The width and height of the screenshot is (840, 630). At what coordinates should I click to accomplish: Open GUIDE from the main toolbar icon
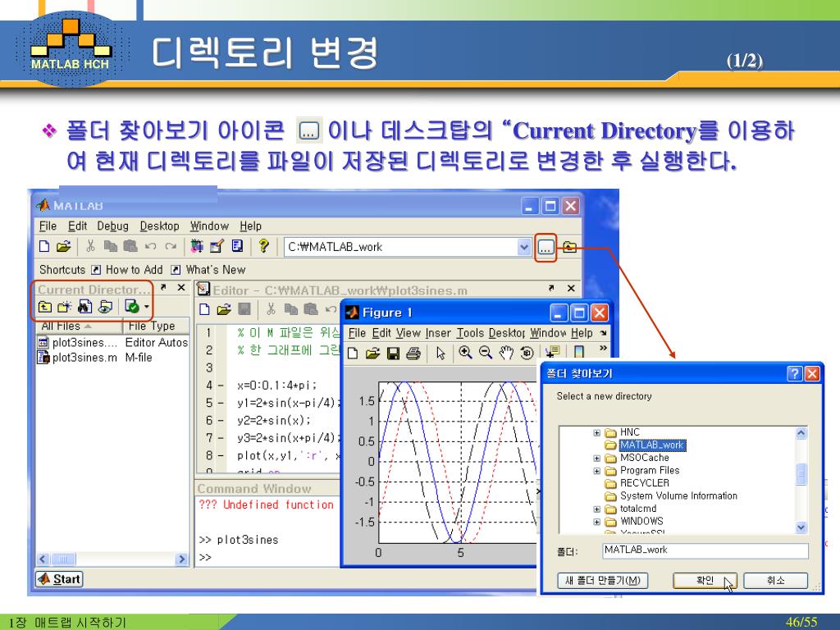(217, 246)
